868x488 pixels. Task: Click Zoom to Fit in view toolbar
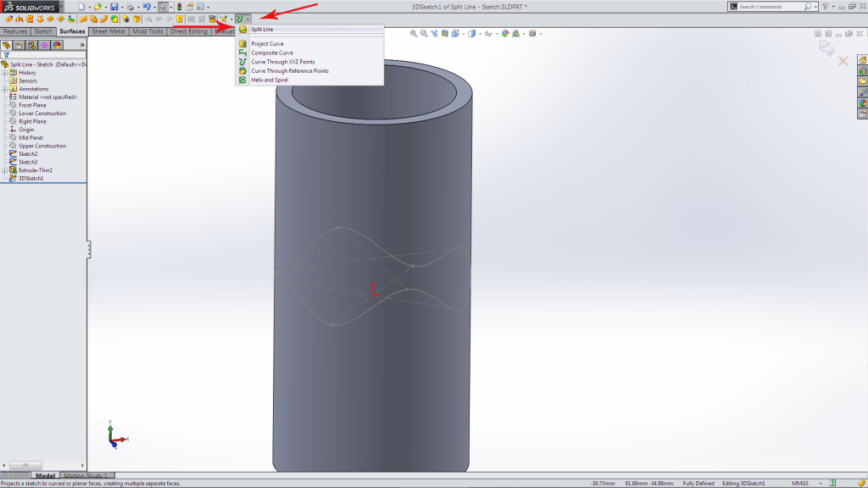click(414, 34)
